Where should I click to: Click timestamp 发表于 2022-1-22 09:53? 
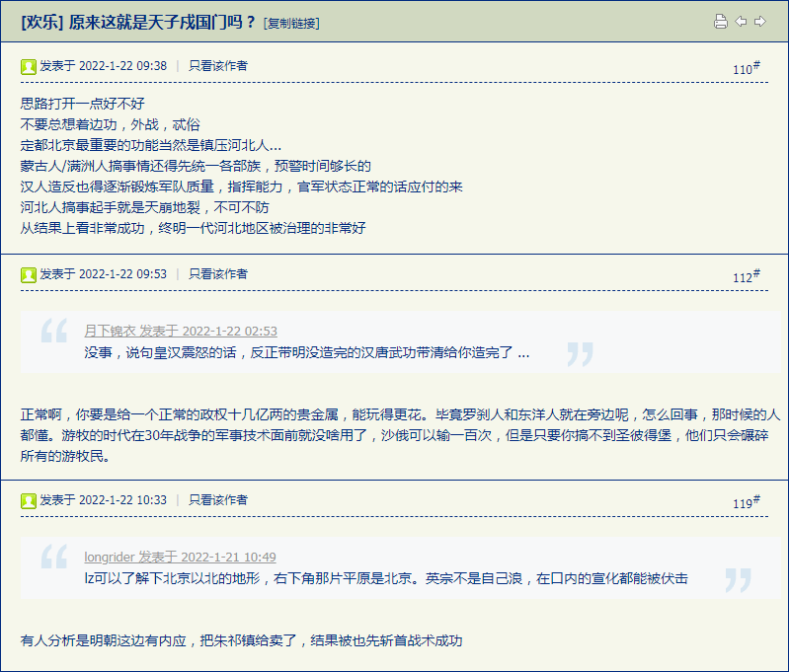103,274
